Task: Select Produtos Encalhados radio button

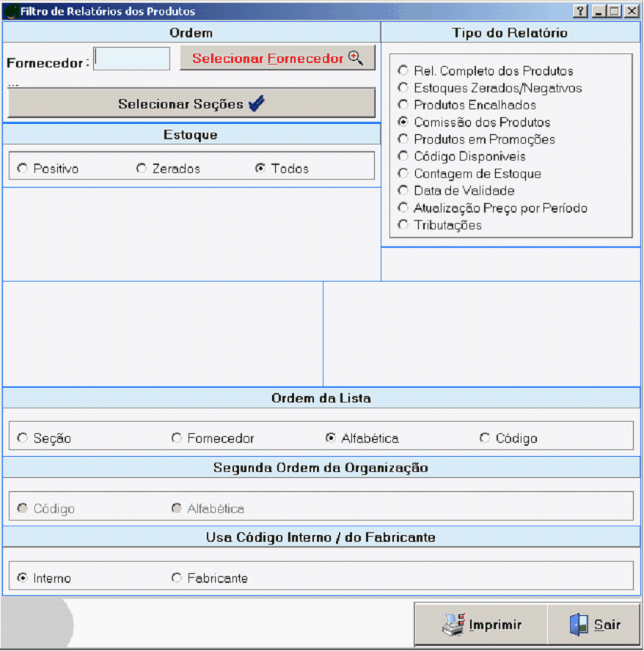Action: coord(403,105)
